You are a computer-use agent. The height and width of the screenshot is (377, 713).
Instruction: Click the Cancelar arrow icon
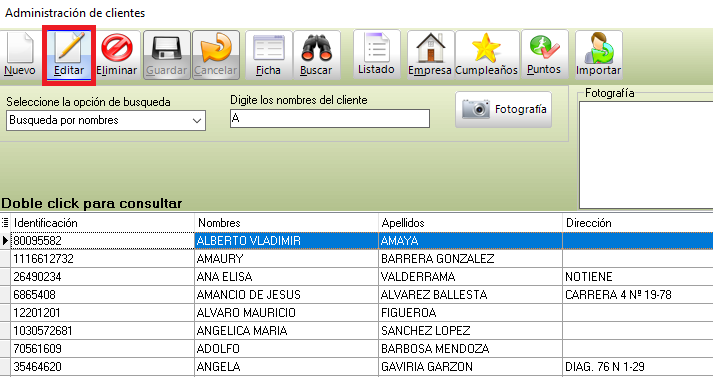coord(216,55)
